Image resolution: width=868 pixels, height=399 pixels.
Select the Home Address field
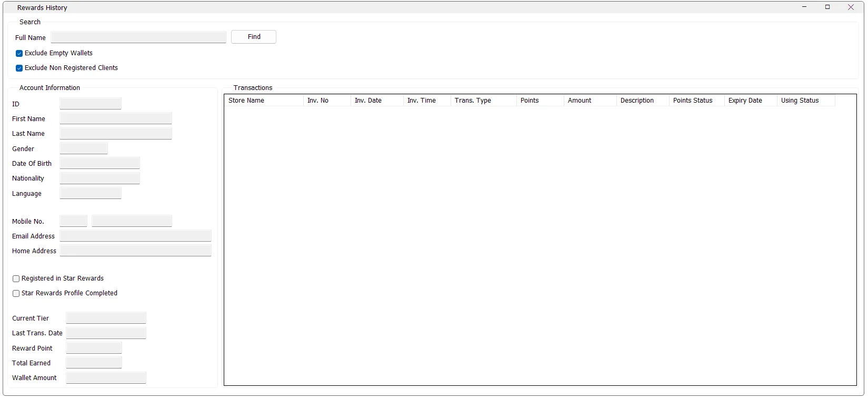[x=136, y=251]
